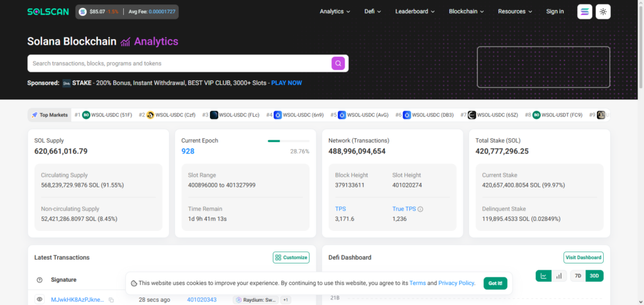Click the slot range 400896000 to 401327999

(x=222, y=185)
